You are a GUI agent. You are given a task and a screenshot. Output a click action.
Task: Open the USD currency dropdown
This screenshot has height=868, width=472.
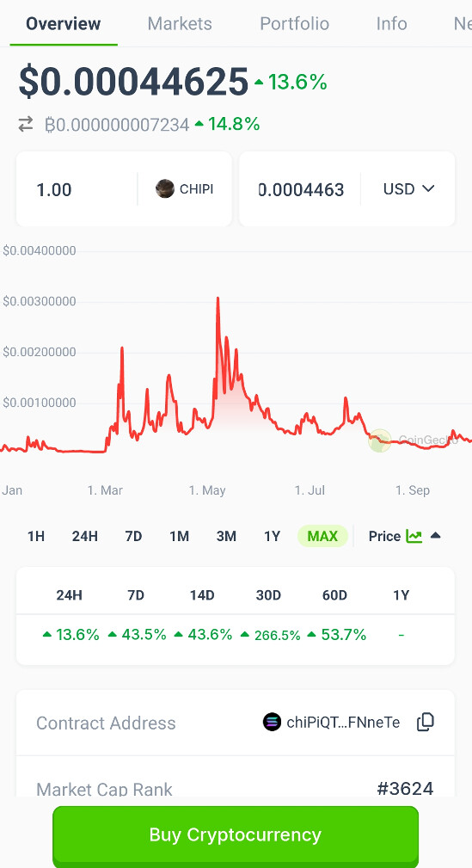(x=408, y=188)
